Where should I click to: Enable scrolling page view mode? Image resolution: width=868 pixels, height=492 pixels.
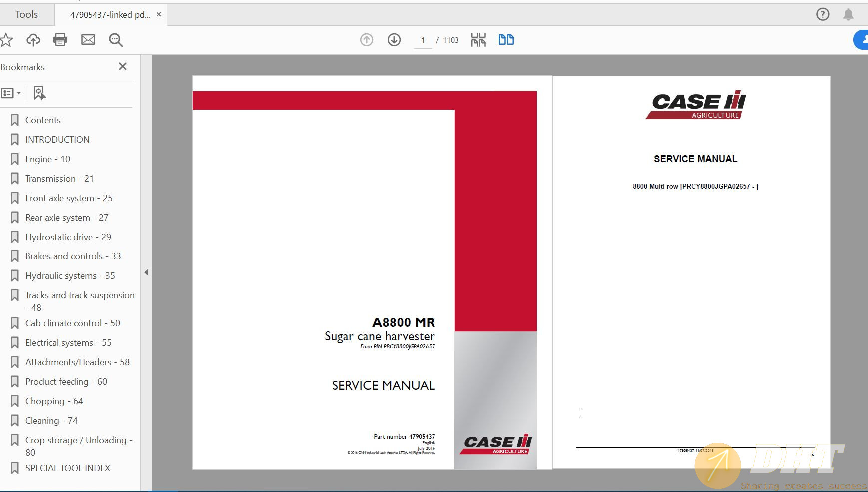[478, 39]
